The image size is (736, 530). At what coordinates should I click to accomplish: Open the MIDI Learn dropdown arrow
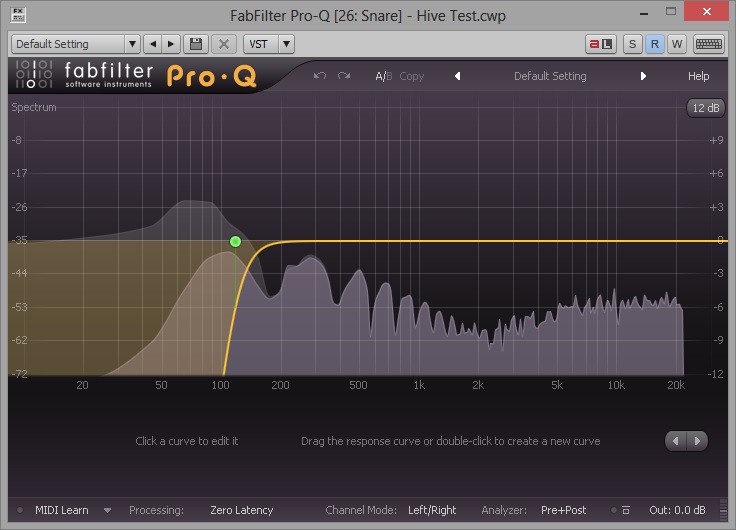(108, 510)
